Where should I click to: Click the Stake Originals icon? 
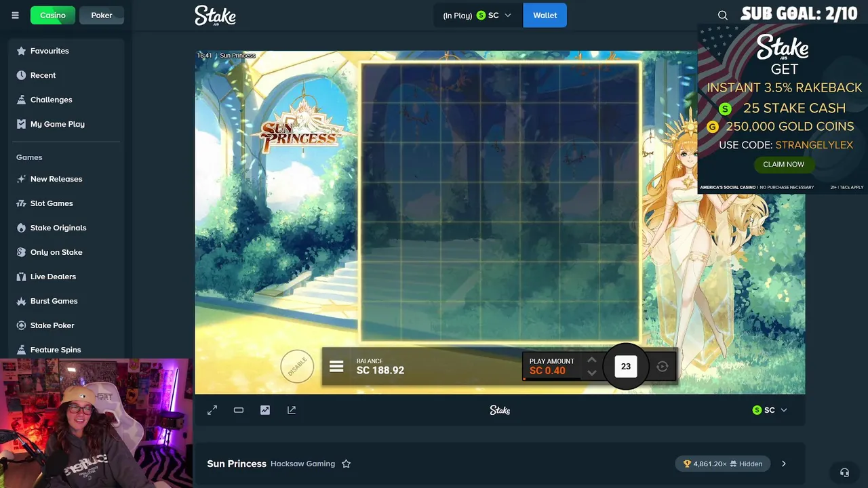[21, 228]
